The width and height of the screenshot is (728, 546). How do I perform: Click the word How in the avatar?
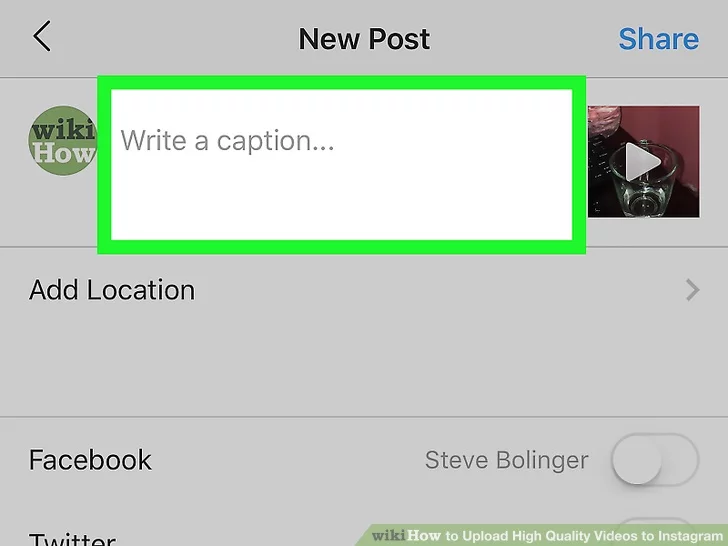tap(62, 153)
